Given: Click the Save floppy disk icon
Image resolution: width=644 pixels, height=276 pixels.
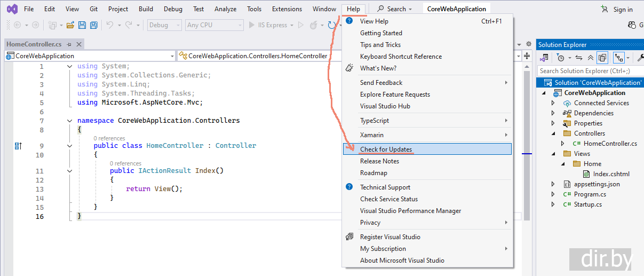Looking at the screenshot, I should coord(82,25).
